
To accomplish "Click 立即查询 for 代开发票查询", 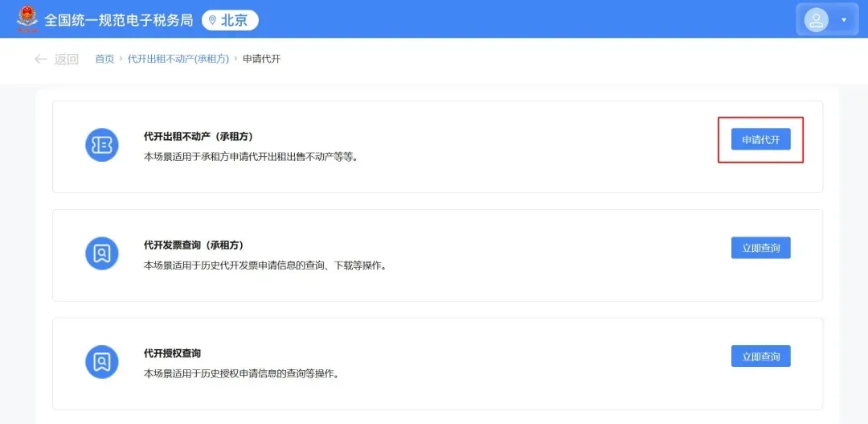I will pyautogui.click(x=760, y=248).
